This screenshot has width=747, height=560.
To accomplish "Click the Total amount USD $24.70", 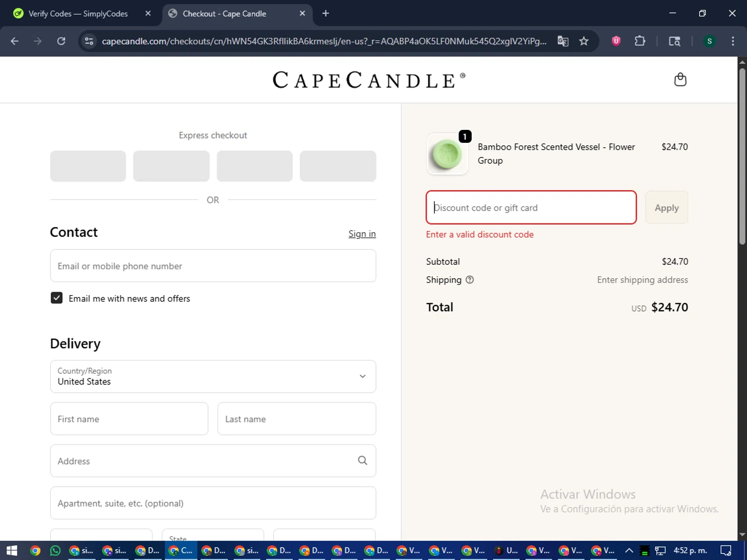I will pos(659,307).
